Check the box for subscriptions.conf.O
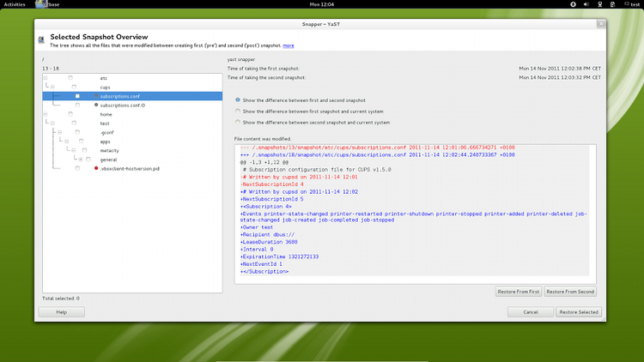Screen dimensions: 644x362 pyautogui.click(x=76, y=105)
